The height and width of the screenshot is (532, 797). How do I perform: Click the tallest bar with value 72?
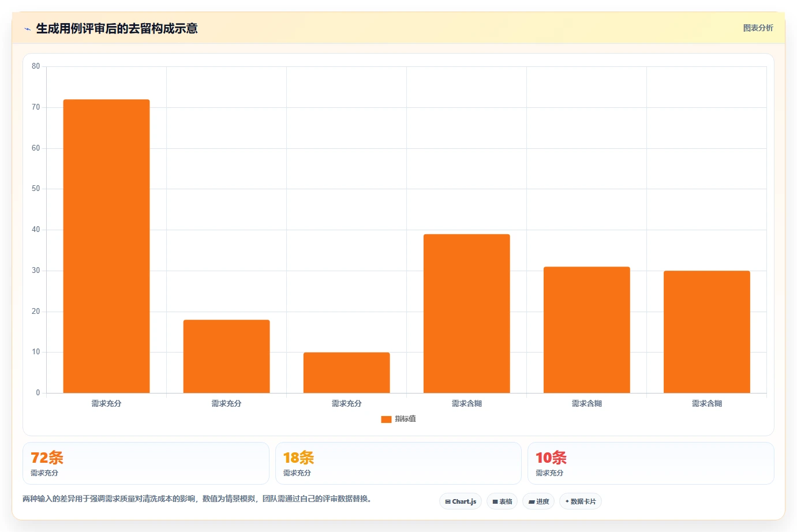click(106, 246)
